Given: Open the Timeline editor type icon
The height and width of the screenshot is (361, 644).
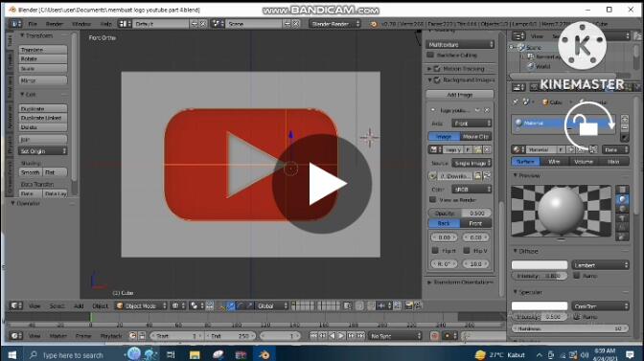Looking at the screenshot, I should point(15,336).
